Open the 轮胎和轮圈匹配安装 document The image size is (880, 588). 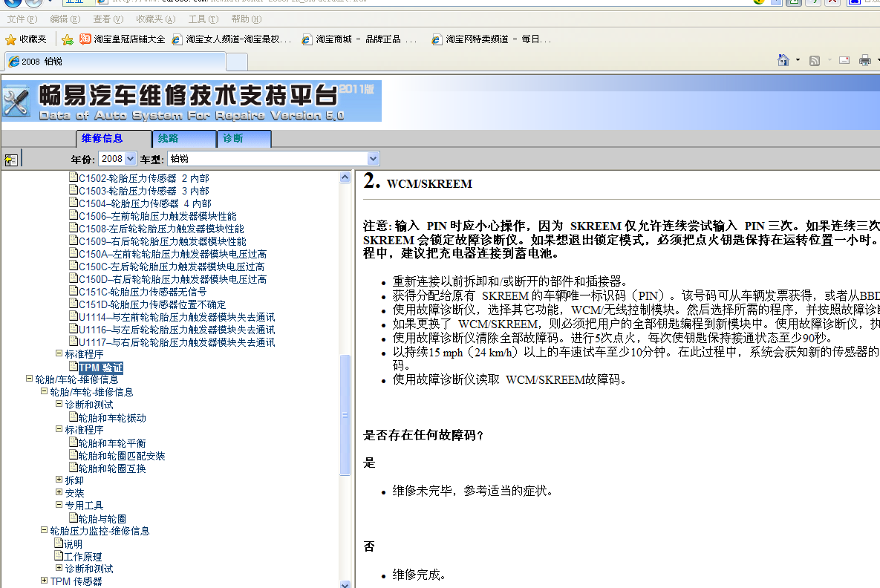(117, 456)
